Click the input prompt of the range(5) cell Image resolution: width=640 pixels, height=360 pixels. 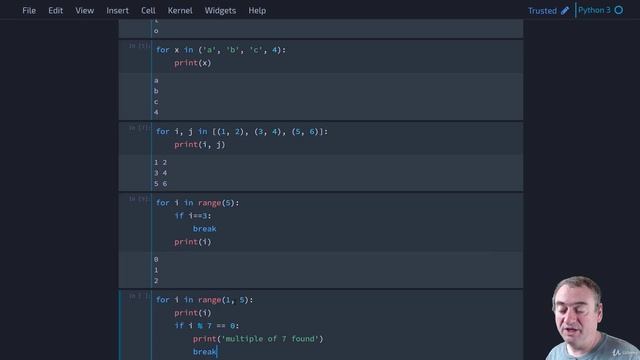tap(139, 199)
